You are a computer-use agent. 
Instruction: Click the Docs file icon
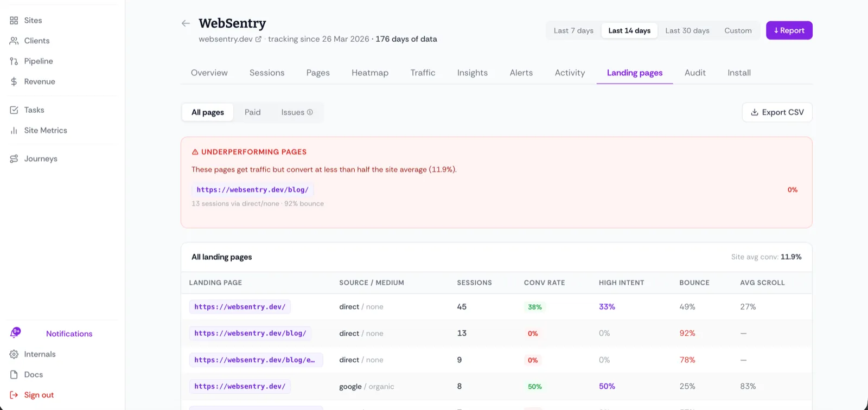(x=14, y=375)
